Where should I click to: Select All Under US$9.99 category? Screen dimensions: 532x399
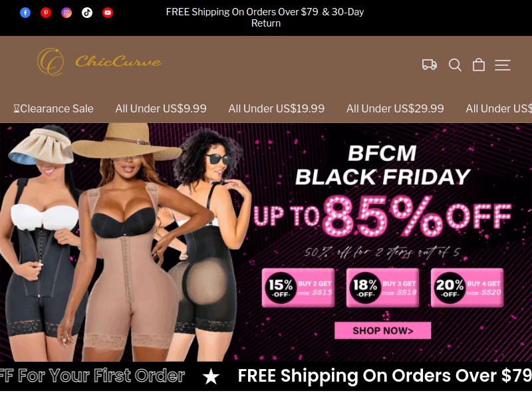point(161,108)
